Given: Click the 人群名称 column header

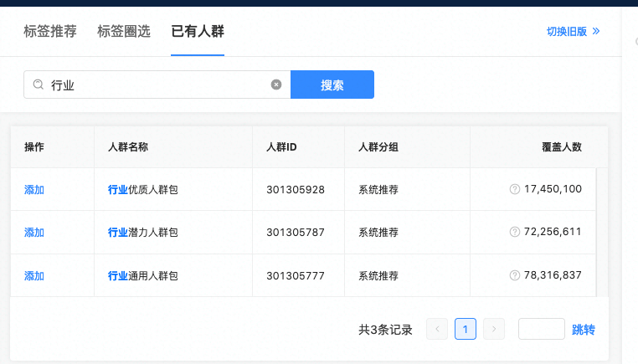Looking at the screenshot, I should pyautogui.click(x=128, y=146).
